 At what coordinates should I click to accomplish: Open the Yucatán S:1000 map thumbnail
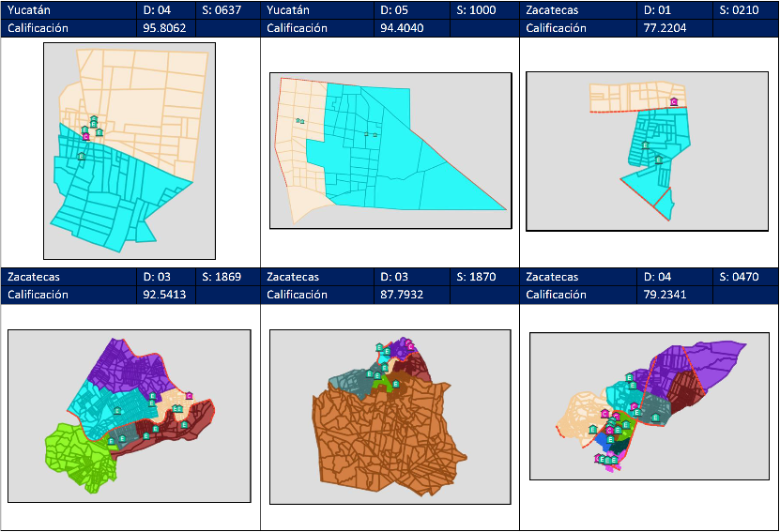[390, 150]
